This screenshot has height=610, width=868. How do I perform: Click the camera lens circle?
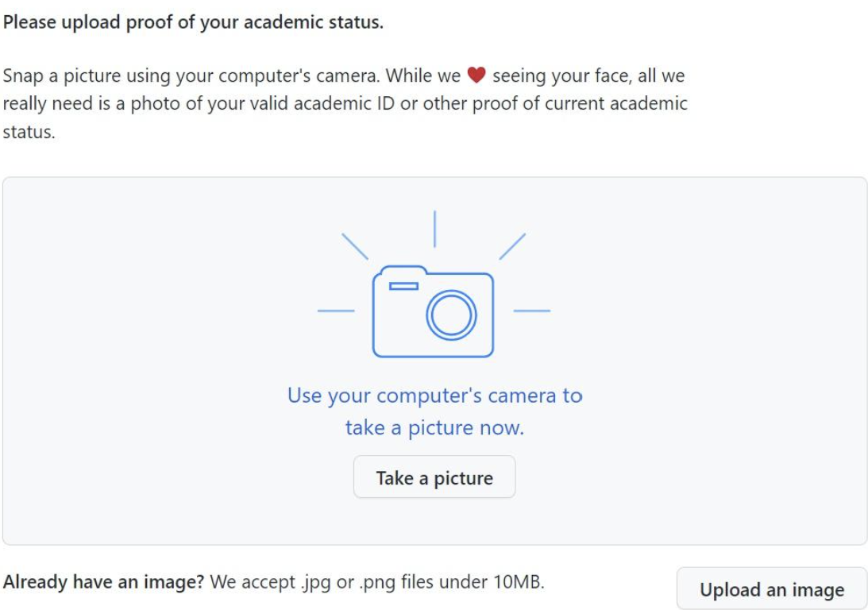[x=451, y=315]
